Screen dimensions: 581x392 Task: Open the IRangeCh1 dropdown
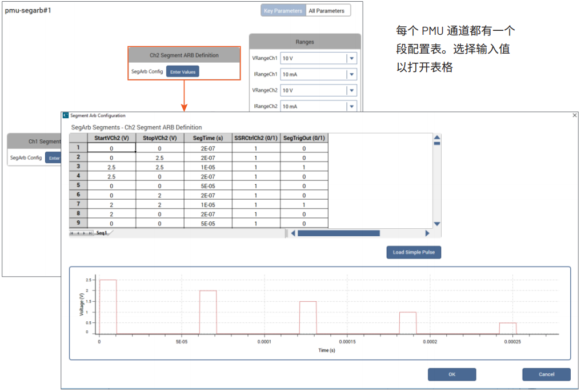352,74
